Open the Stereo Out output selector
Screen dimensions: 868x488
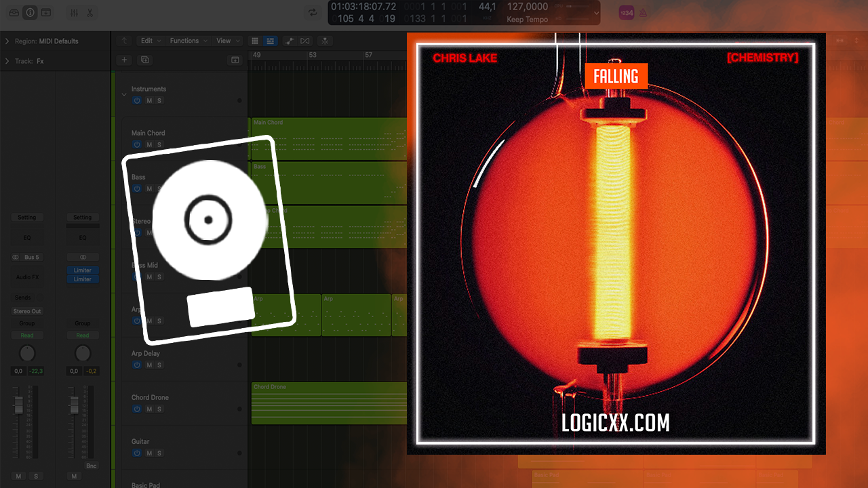[x=27, y=311]
